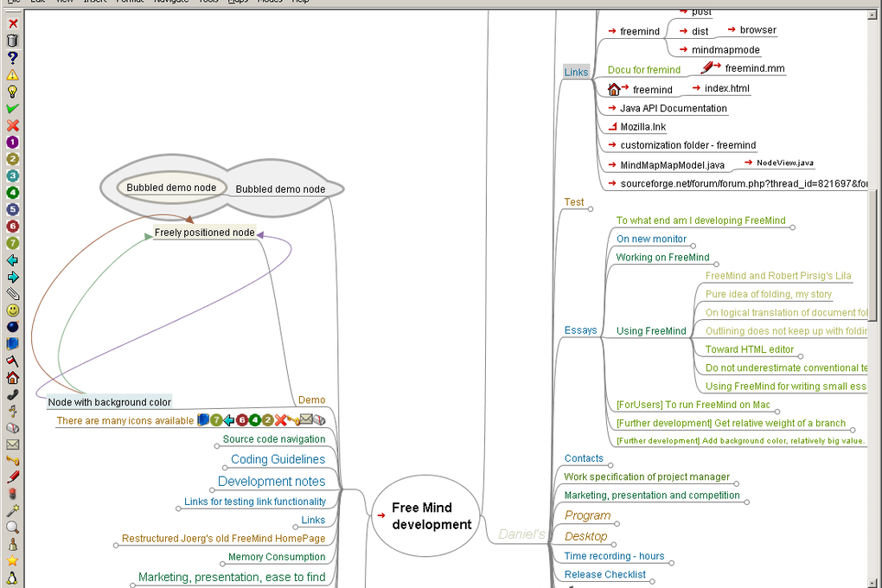Add the telephone handset icon

[12, 394]
